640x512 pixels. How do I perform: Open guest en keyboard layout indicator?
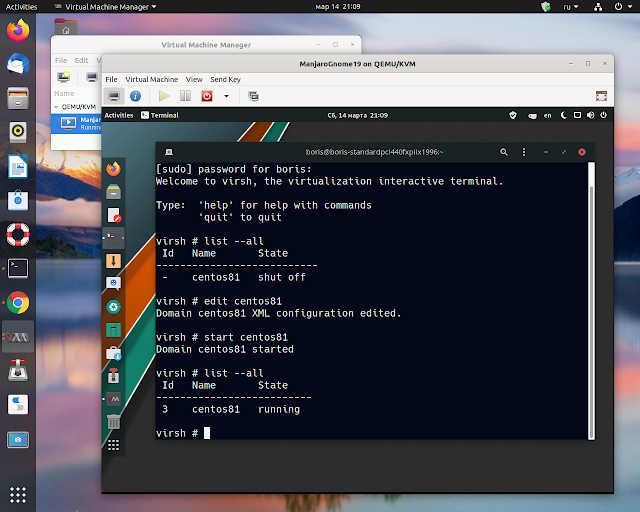click(547, 116)
